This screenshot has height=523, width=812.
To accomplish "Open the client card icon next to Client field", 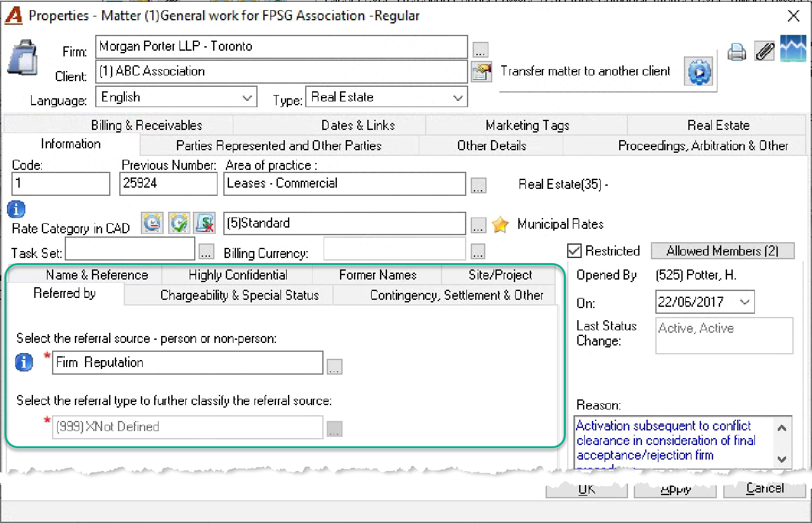I will (481, 72).
